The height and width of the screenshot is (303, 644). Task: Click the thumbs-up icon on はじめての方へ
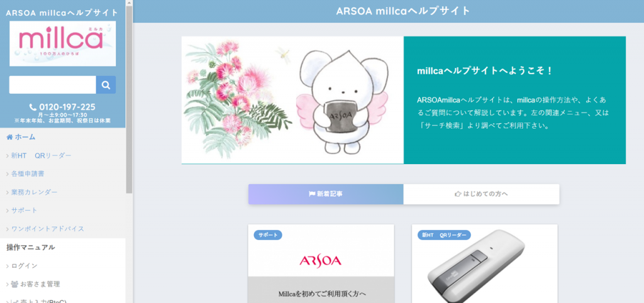tap(458, 194)
